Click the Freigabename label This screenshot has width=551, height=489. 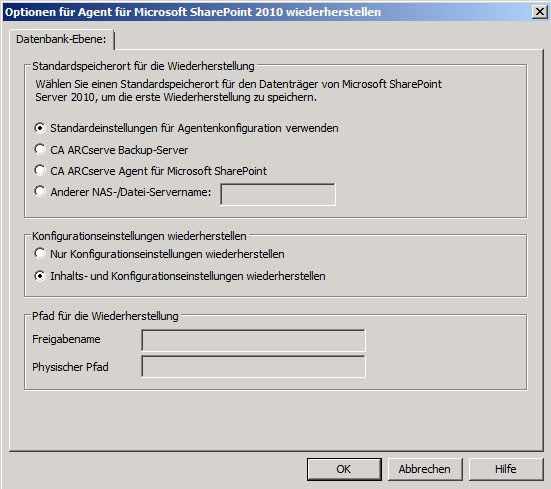click(x=66, y=339)
